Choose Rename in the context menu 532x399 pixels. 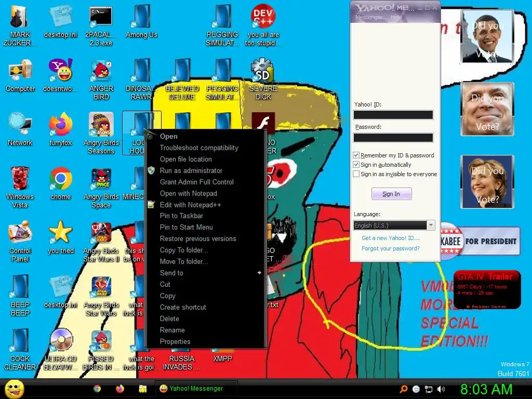[x=206, y=330]
